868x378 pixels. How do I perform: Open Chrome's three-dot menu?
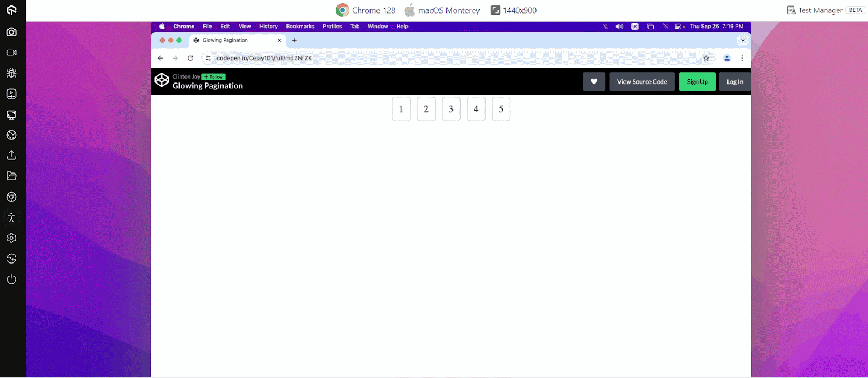(742, 58)
